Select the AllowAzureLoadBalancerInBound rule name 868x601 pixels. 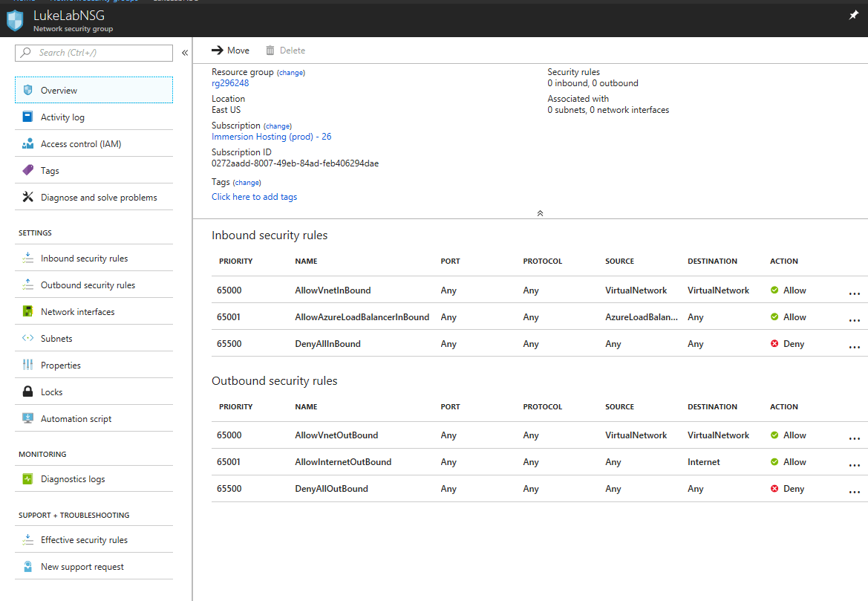[x=362, y=316]
